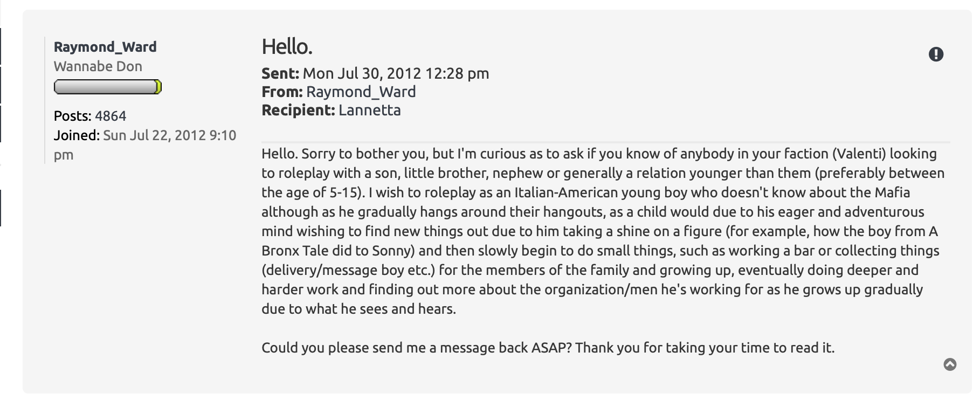Open recipient Lannetta's profile

coord(369,110)
